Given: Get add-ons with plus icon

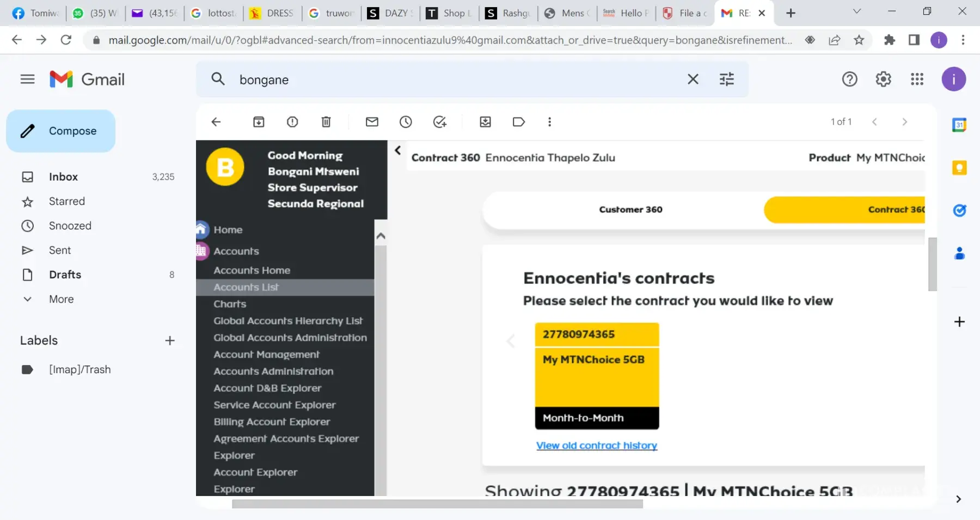Looking at the screenshot, I should [x=959, y=322].
